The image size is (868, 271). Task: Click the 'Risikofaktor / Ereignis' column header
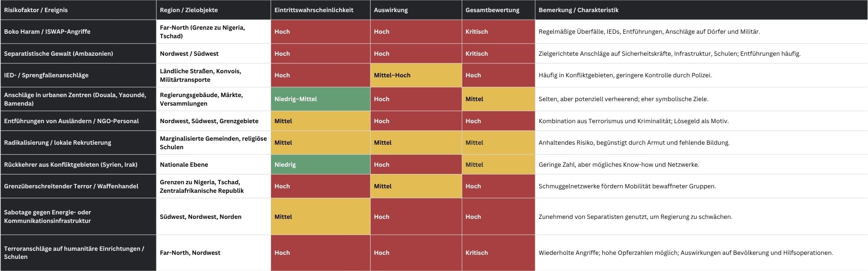tap(36, 10)
